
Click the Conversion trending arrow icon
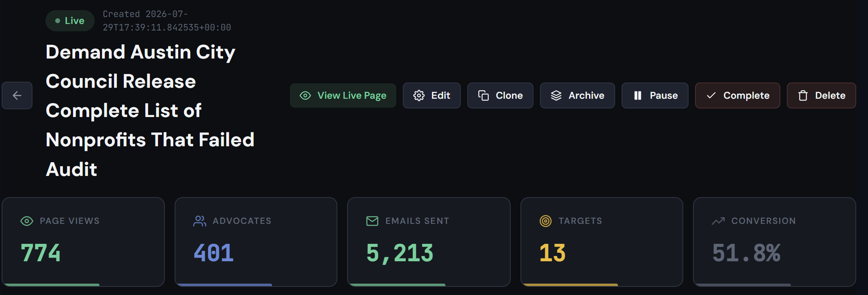(718, 221)
